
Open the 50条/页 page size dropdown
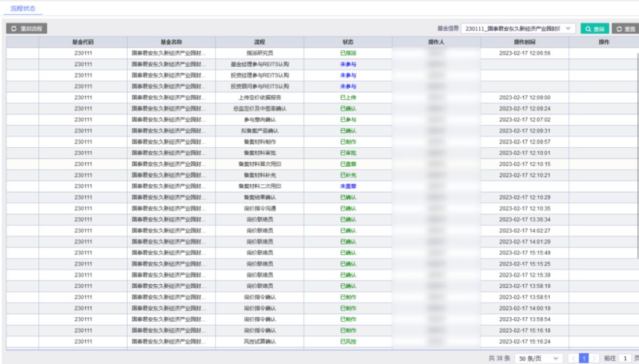point(539,358)
